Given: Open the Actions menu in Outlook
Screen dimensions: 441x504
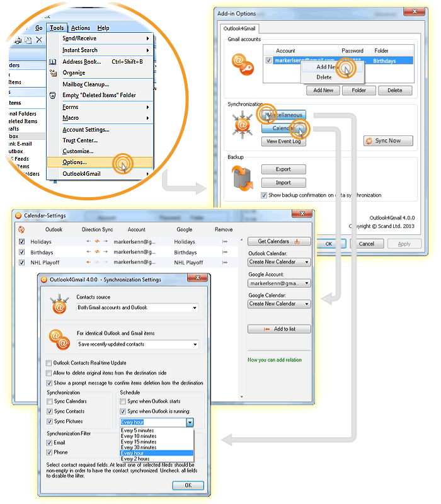Looking at the screenshot, I should coord(81,28).
